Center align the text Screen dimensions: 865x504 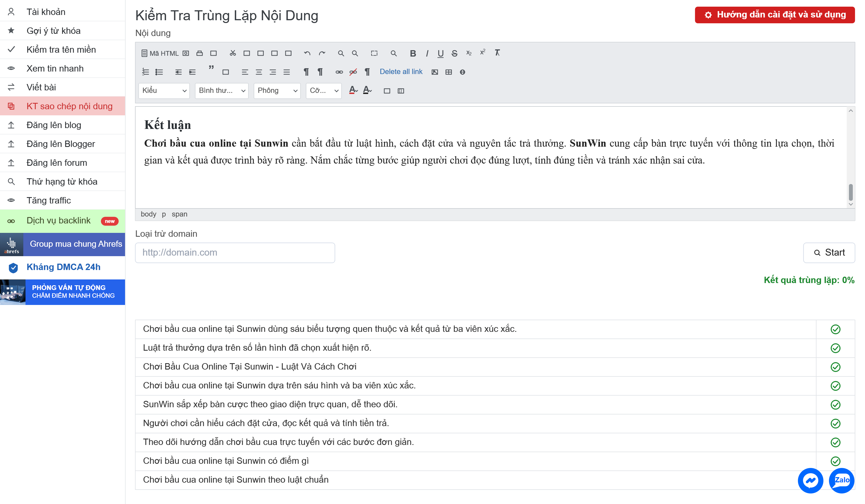coord(259,72)
